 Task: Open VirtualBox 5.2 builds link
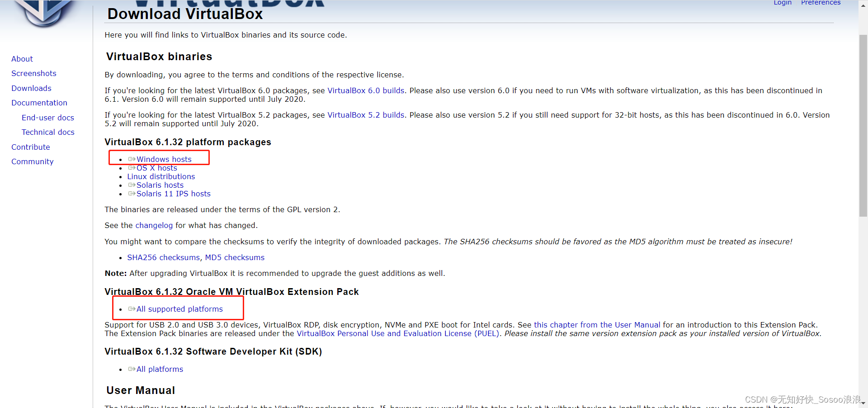pos(366,115)
